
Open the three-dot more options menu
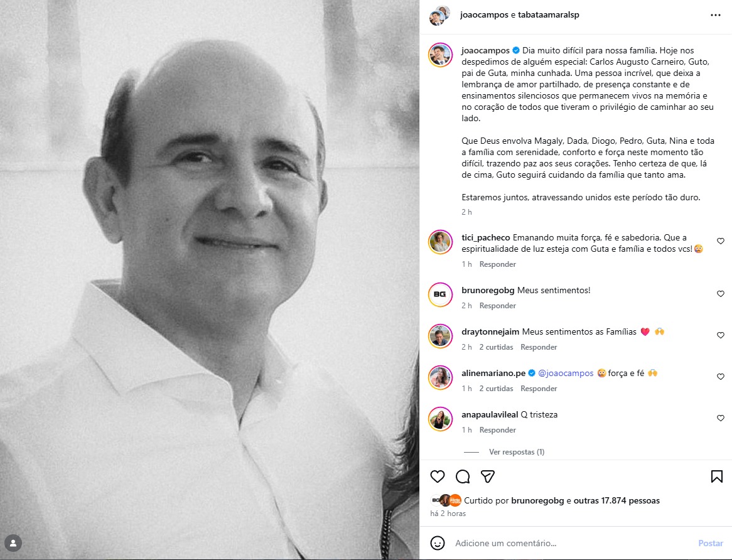pos(716,15)
